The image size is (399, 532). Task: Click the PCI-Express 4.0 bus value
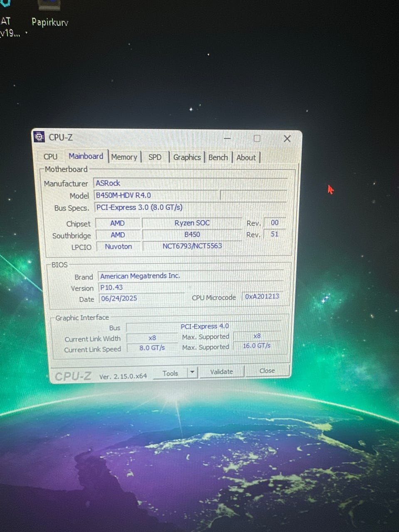coord(204,327)
